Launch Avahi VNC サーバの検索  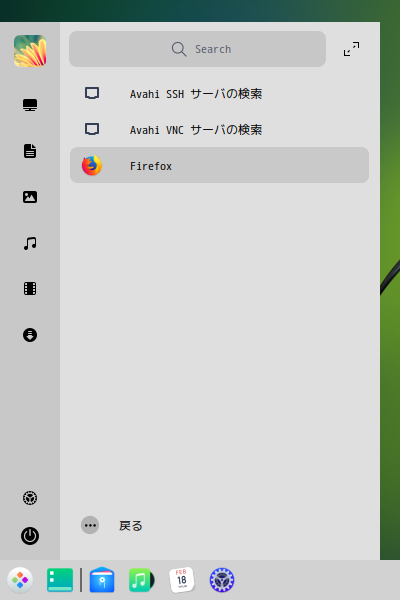(x=219, y=130)
